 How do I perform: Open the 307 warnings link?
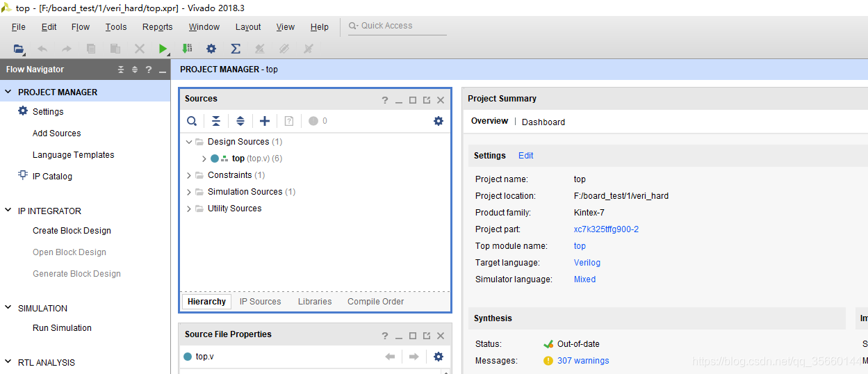click(x=583, y=361)
